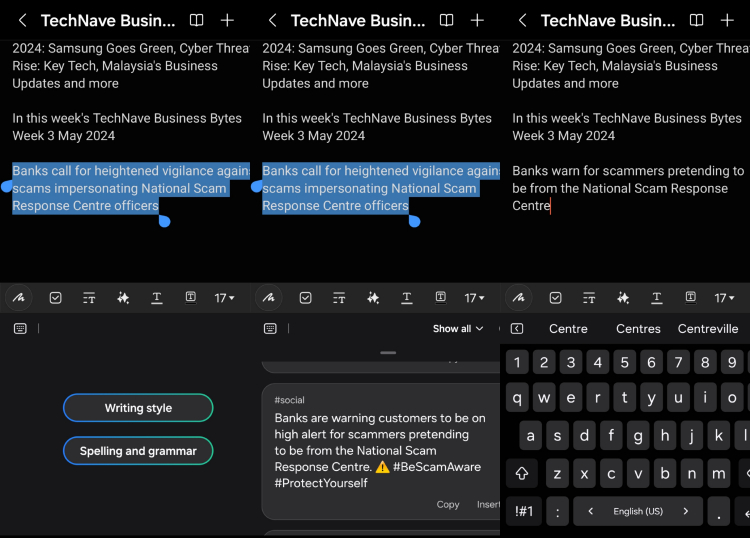Viewport: 750px width, 538px height.
Task: Go back using arrow in left screen header
Action: coord(22,20)
